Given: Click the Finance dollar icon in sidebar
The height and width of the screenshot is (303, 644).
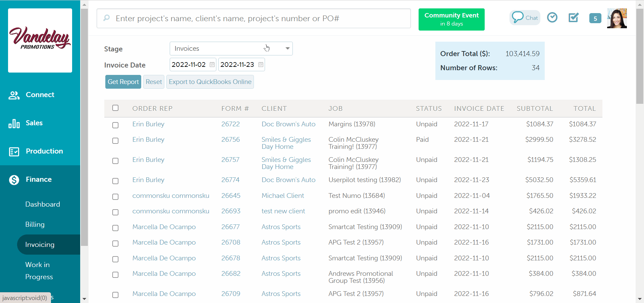Looking at the screenshot, I should [x=14, y=180].
